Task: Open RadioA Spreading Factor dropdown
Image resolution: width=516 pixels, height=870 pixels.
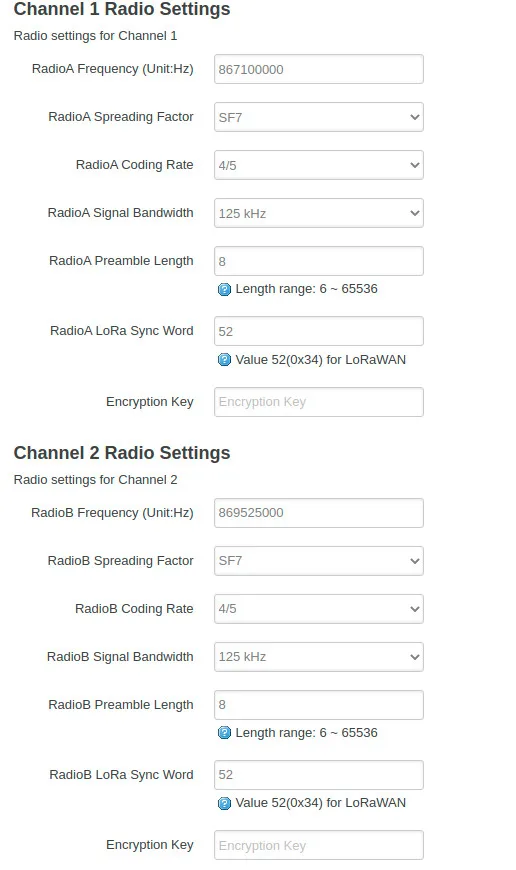Action: [319, 117]
